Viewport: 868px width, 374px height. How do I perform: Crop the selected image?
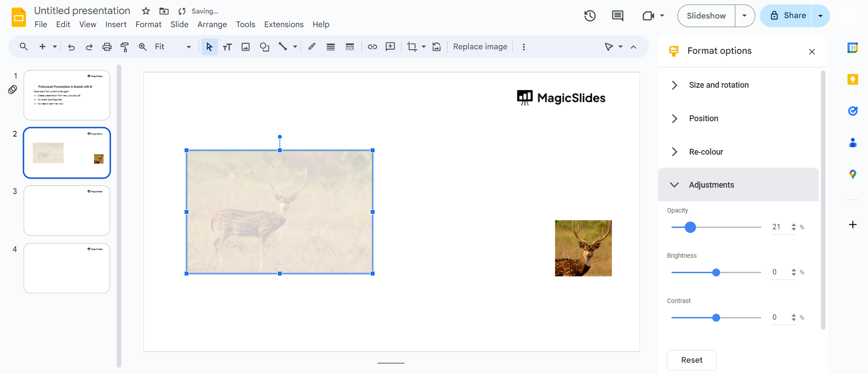point(412,47)
